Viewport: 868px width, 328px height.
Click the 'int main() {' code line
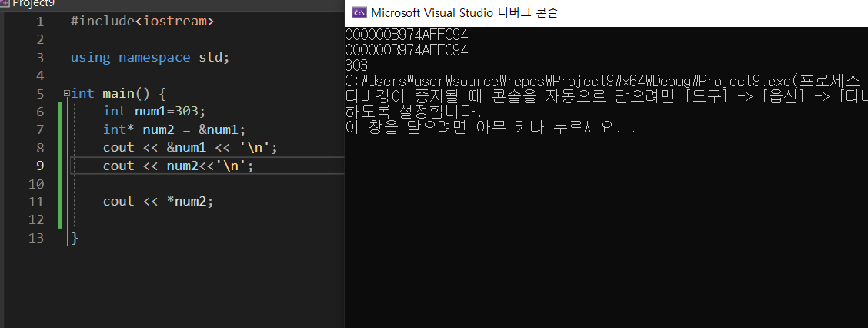(119, 94)
